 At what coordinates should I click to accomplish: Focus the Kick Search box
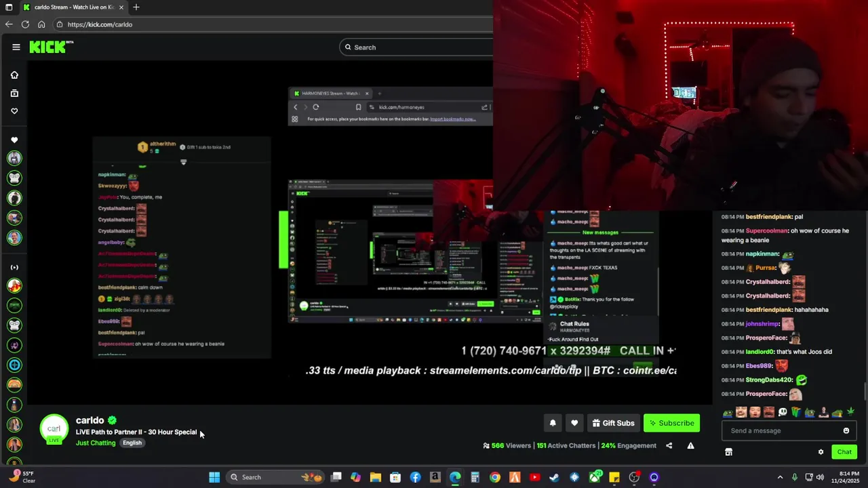click(416, 47)
